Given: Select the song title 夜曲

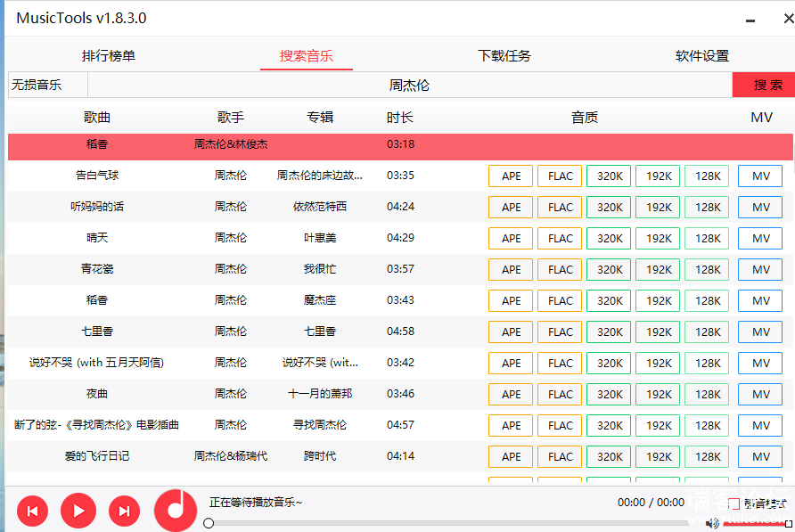Looking at the screenshot, I should 97,394.
